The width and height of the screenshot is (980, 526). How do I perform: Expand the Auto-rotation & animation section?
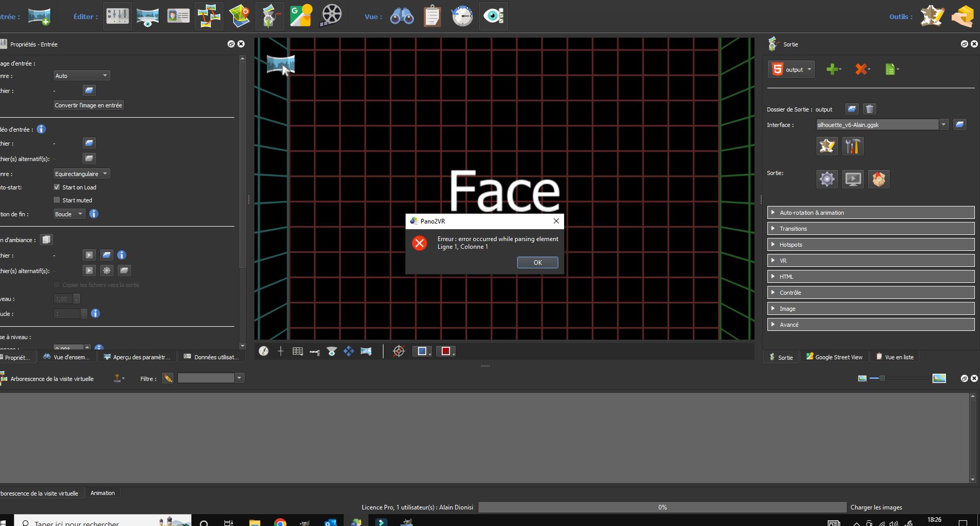coord(871,213)
